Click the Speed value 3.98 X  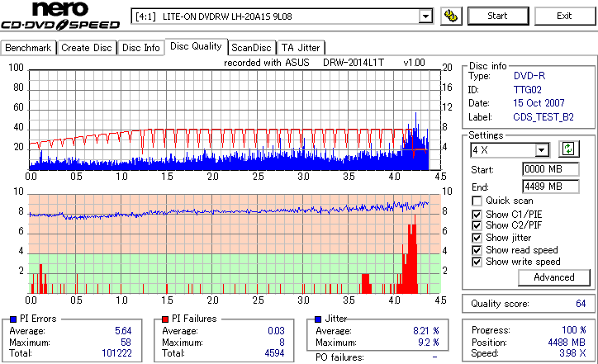point(572,353)
